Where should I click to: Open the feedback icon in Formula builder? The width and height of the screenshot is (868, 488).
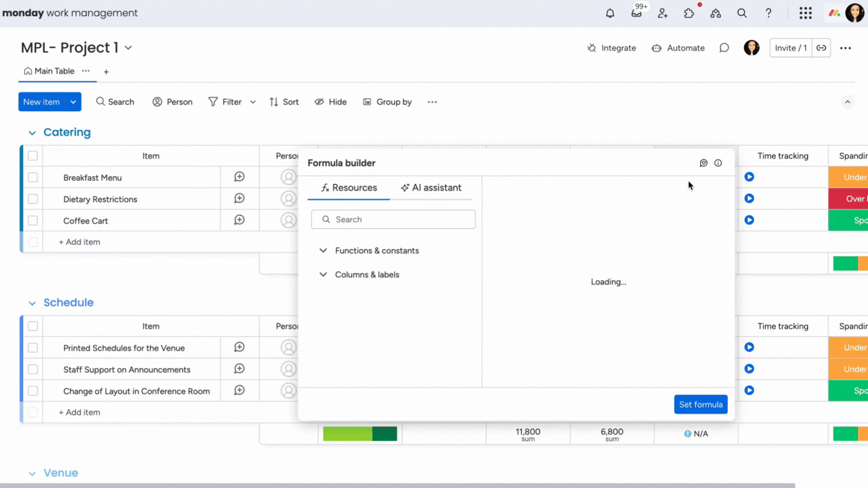coord(703,163)
